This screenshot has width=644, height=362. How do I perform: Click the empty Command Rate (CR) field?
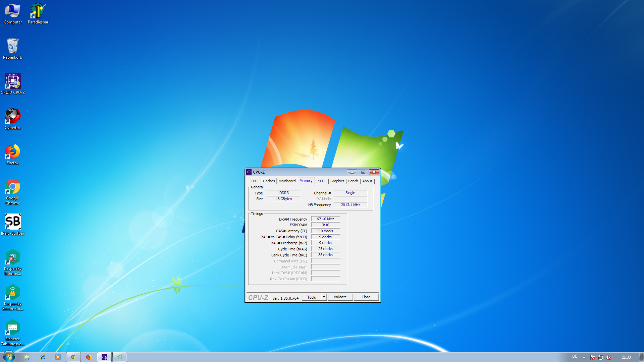coord(325,261)
